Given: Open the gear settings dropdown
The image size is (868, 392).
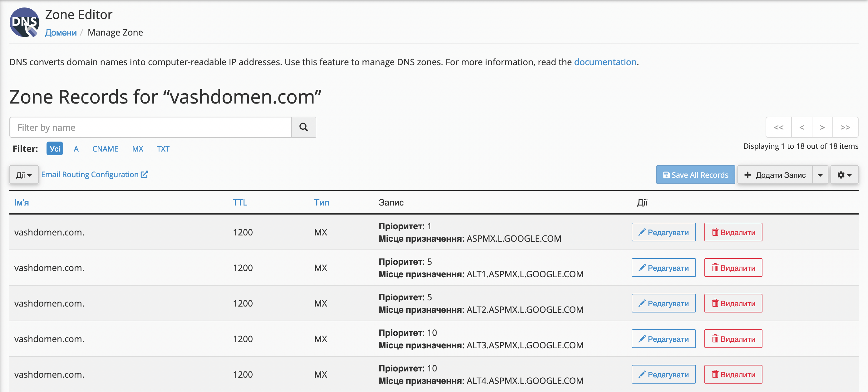Looking at the screenshot, I should pos(844,175).
